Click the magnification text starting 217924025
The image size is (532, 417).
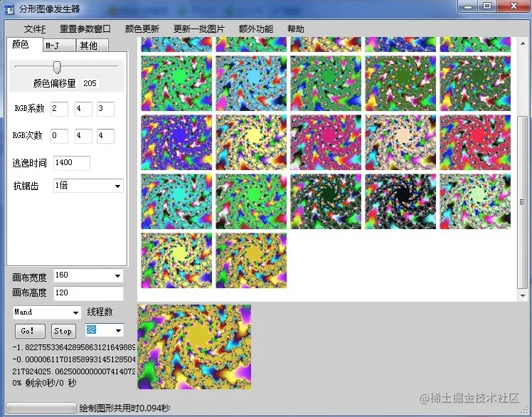click(x=74, y=371)
